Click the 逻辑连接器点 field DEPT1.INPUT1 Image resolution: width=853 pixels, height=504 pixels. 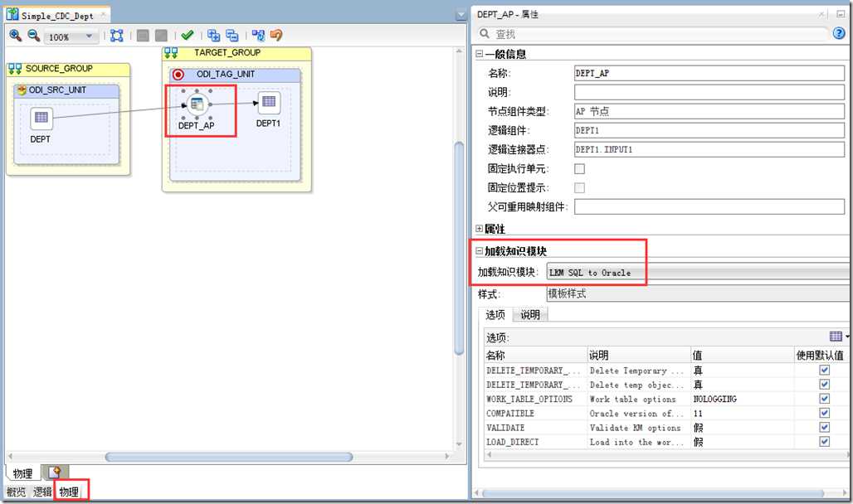709,149
